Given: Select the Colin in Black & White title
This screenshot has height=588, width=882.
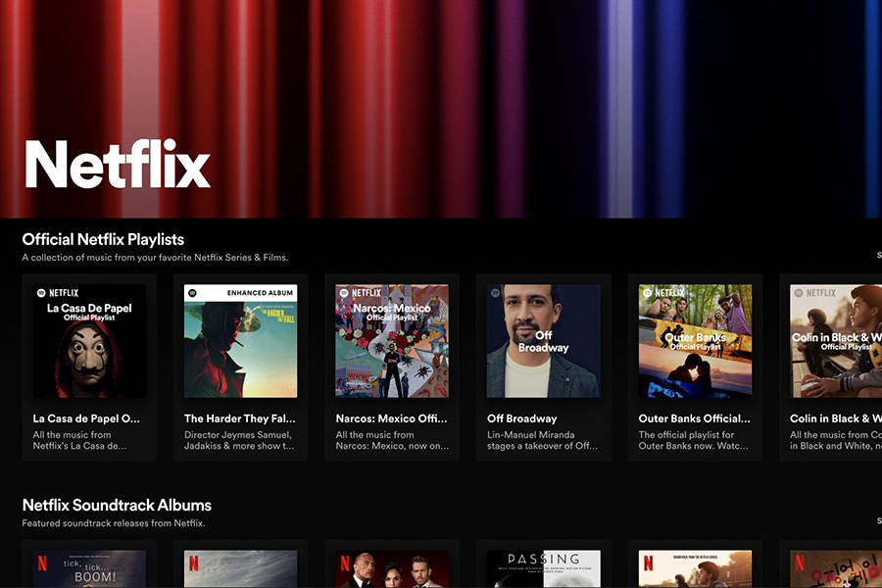Looking at the screenshot, I should pos(835,418).
